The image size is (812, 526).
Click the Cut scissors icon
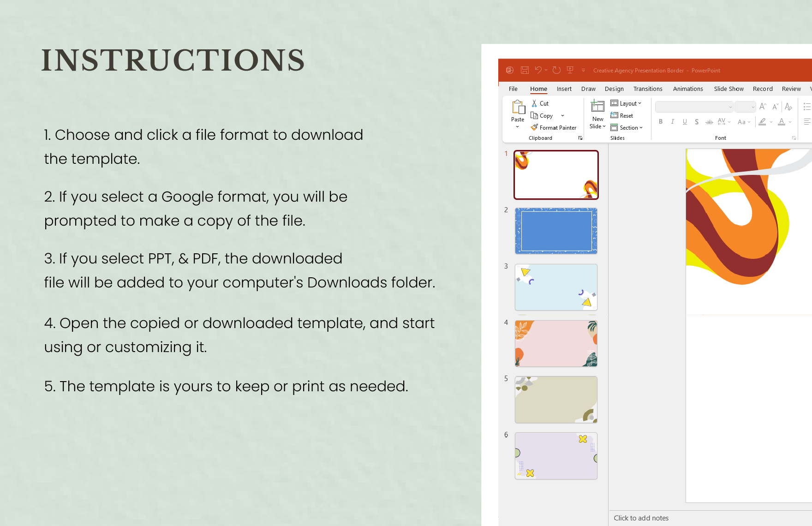pos(534,103)
